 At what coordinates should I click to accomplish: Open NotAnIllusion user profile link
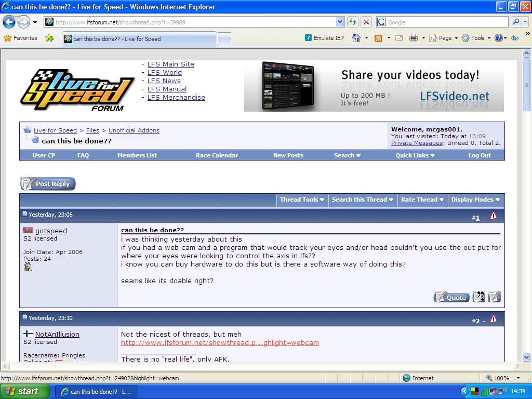point(57,334)
